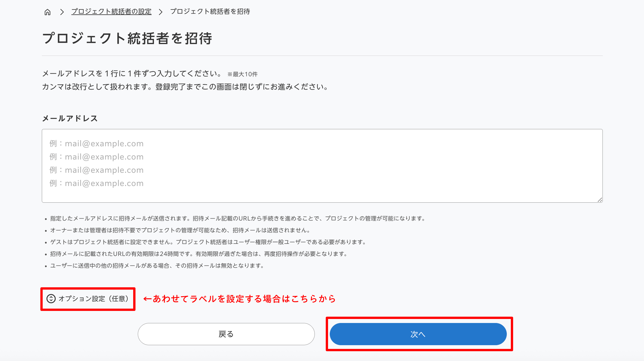Click プロジェクト統括者を招待 breadcrumb text
Screen dimensions: 644x361
pyautogui.click(x=210, y=12)
